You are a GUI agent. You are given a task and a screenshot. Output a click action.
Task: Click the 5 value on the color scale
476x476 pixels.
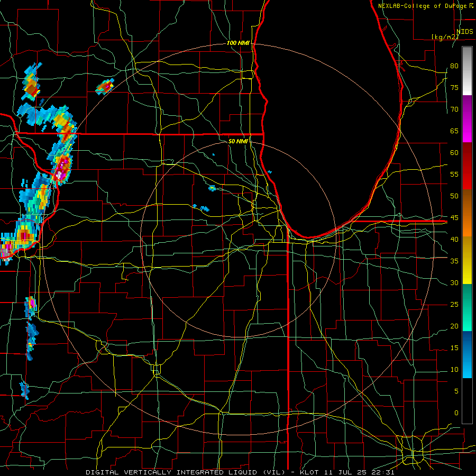click(x=456, y=391)
